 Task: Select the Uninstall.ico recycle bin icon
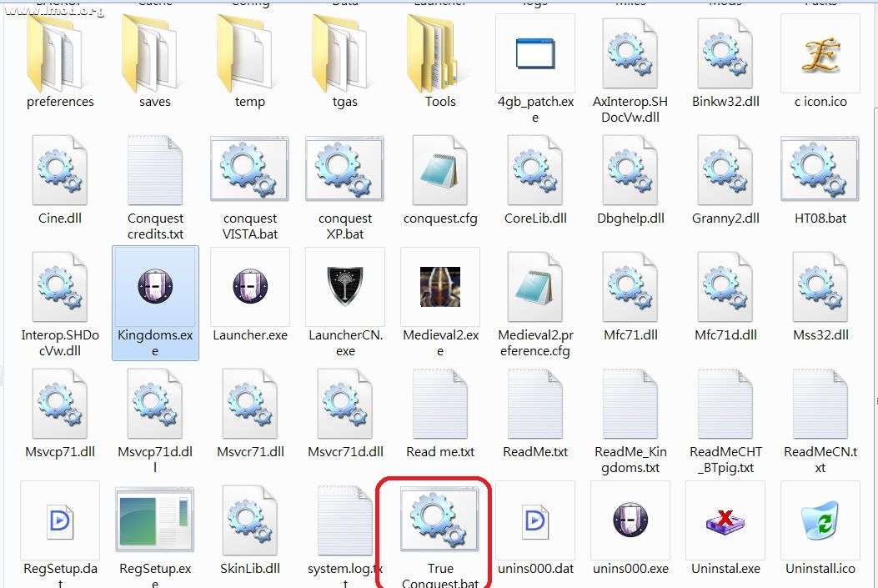point(820,521)
